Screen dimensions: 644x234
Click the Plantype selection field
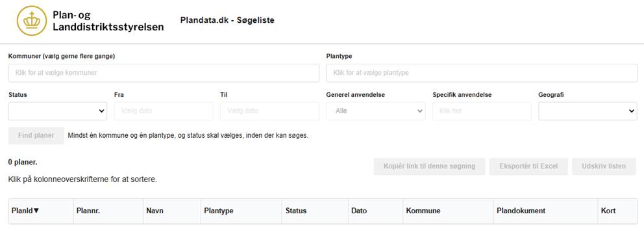[x=482, y=73]
